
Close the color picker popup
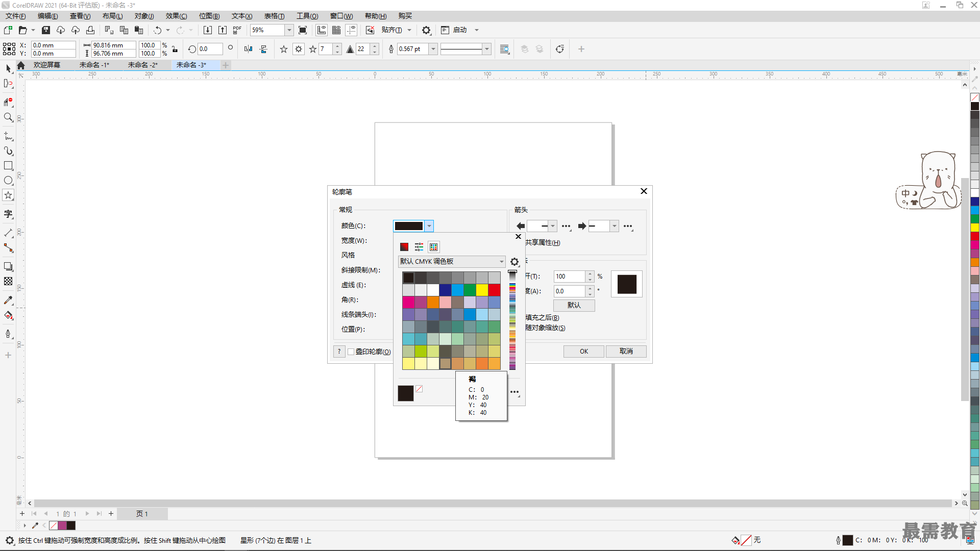click(519, 237)
